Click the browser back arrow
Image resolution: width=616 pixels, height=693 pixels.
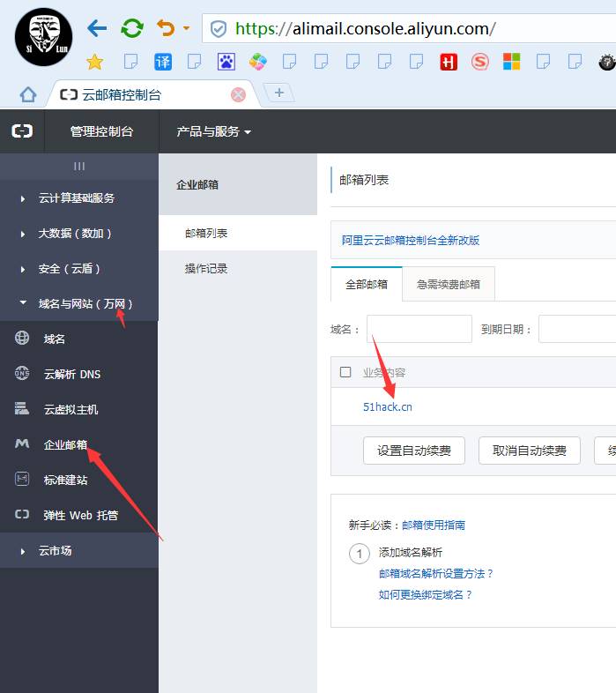97,29
